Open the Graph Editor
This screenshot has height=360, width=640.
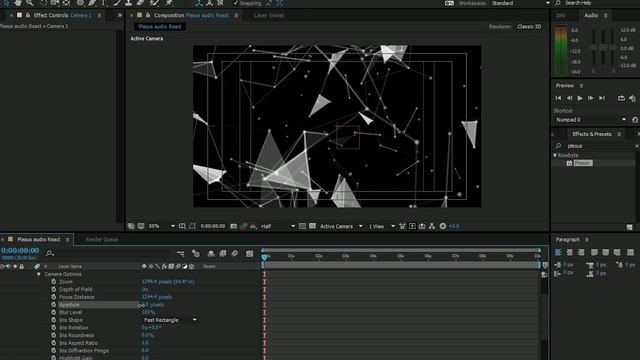tap(249, 253)
